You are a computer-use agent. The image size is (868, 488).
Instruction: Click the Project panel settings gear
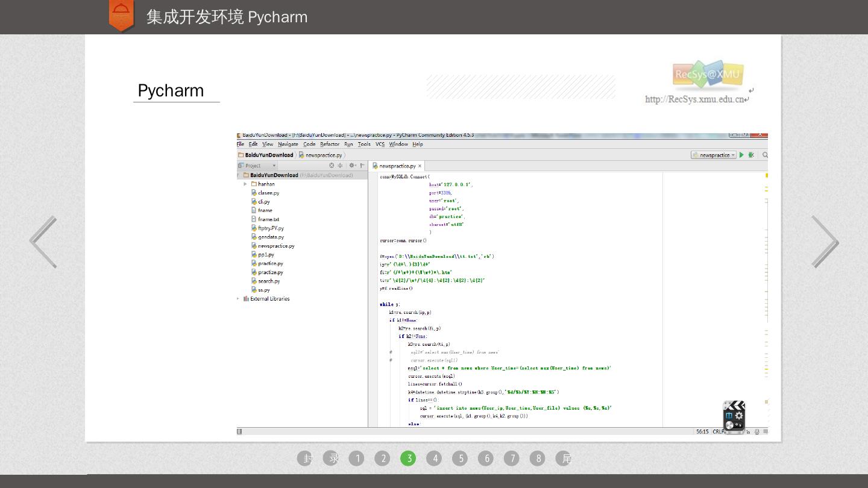click(352, 166)
